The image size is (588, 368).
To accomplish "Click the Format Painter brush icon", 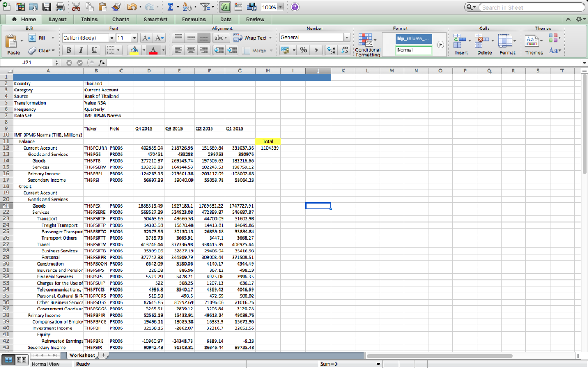I will pyautogui.click(x=117, y=7).
